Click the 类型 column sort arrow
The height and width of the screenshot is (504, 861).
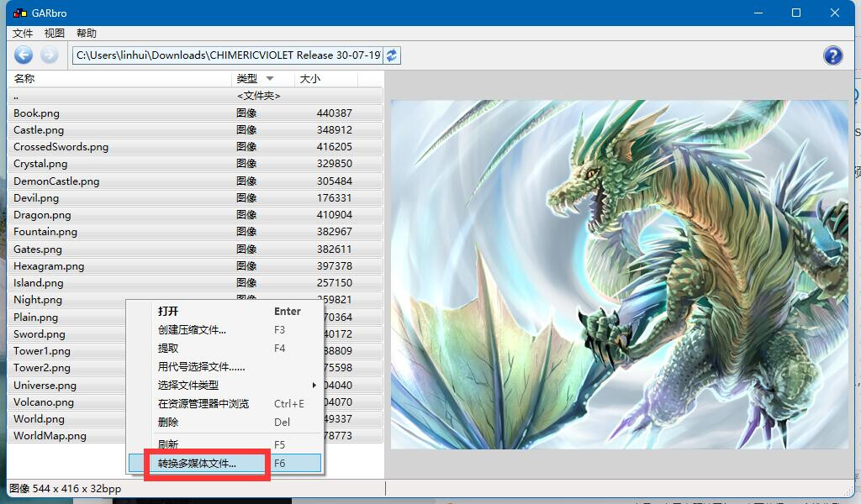click(x=270, y=79)
